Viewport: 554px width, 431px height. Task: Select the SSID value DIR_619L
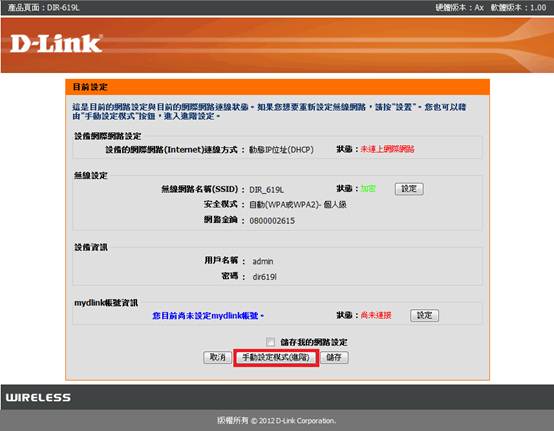tap(266, 190)
